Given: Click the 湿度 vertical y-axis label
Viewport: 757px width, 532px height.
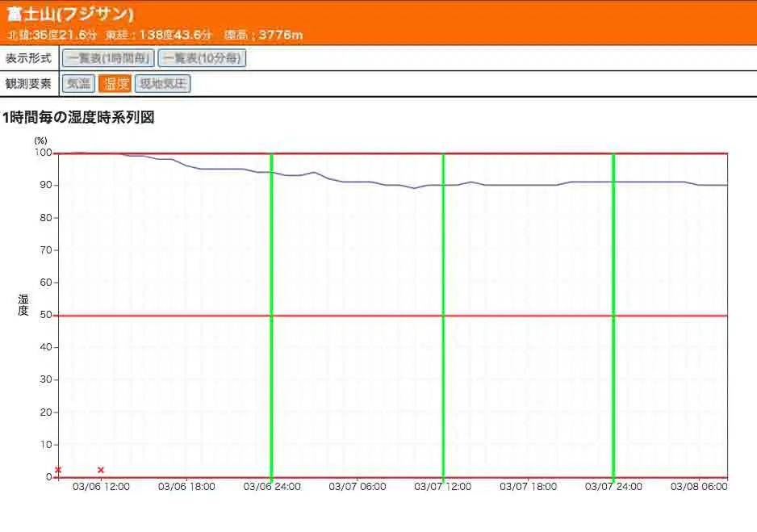Looking at the screenshot, I should [x=23, y=305].
